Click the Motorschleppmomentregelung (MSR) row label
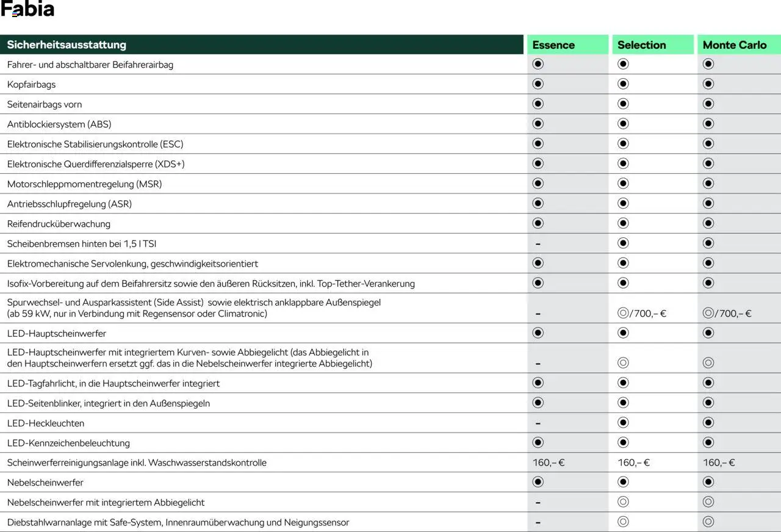Image resolution: width=781 pixels, height=532 pixels. point(84,184)
